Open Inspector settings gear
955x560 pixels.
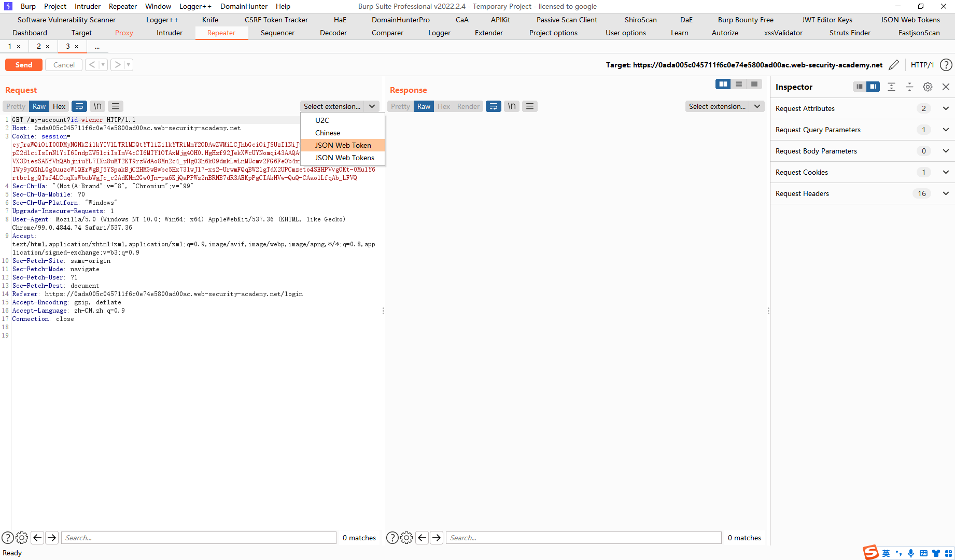[928, 87]
